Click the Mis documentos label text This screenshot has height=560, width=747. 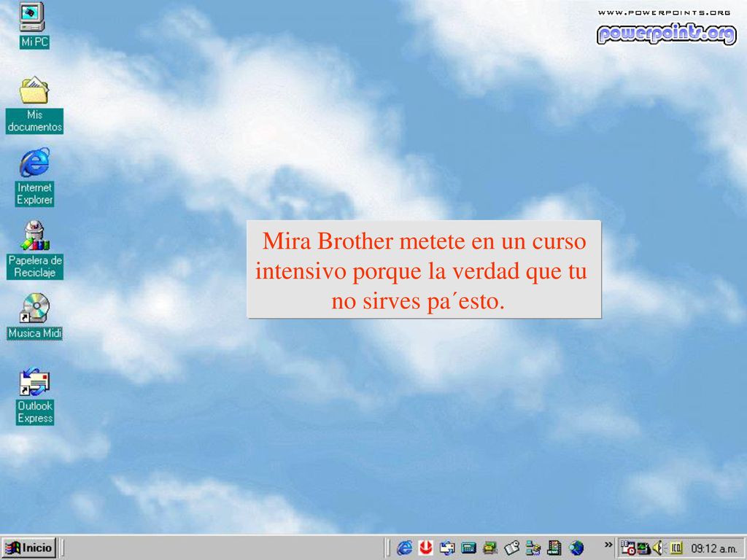(x=34, y=121)
